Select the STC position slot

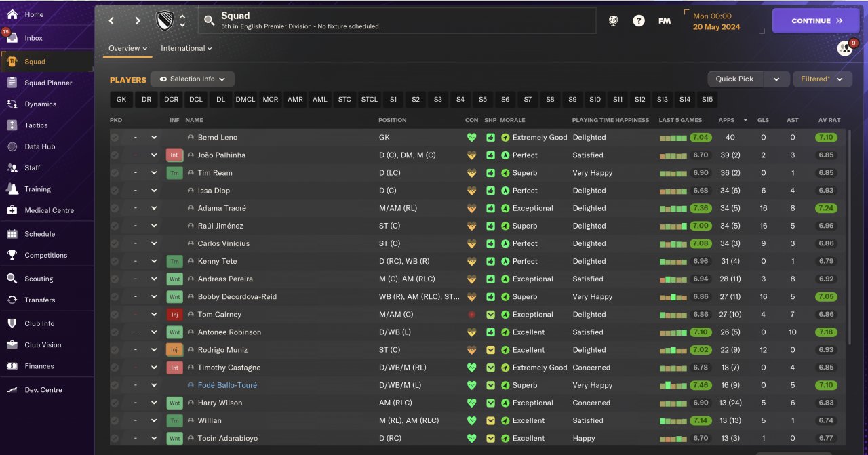344,100
